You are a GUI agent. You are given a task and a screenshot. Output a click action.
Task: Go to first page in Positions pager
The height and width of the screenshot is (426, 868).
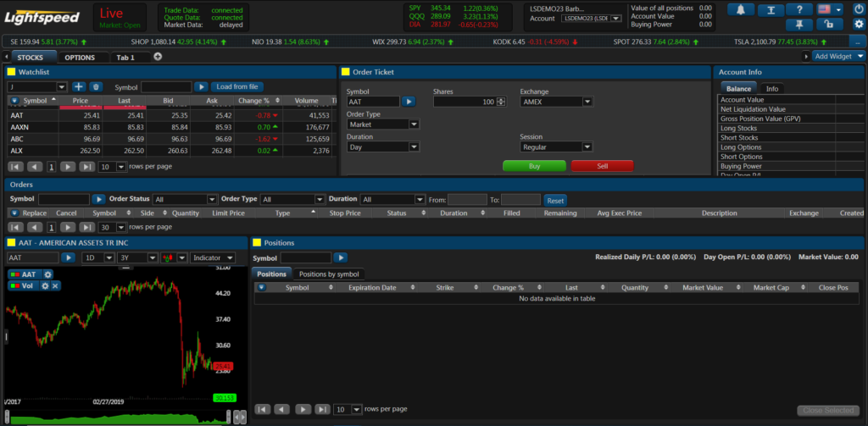click(x=263, y=409)
